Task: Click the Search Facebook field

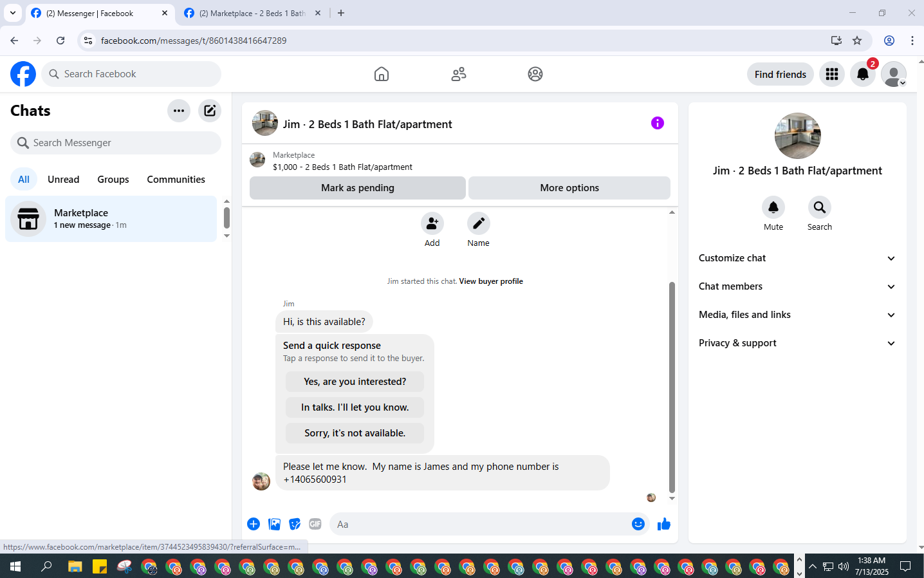Action: point(131,74)
